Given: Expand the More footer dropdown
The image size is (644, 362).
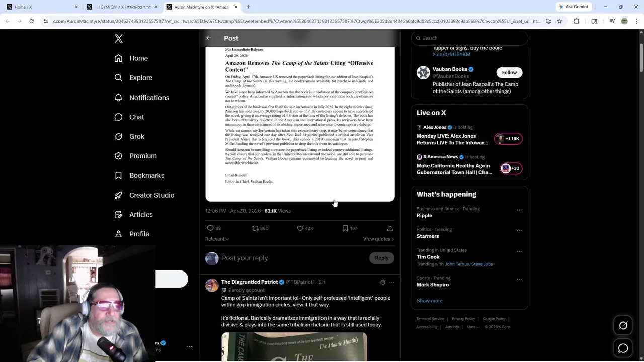Looking at the screenshot, I should pyautogui.click(x=473, y=327).
